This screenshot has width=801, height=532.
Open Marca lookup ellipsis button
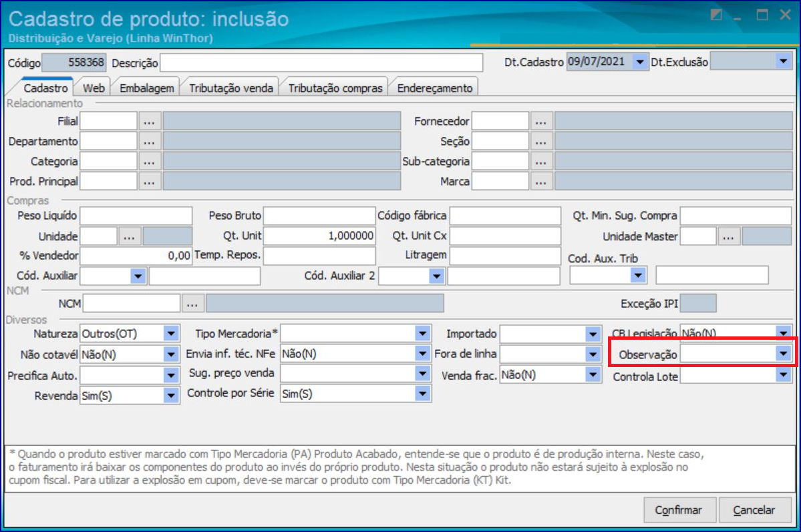542,182
